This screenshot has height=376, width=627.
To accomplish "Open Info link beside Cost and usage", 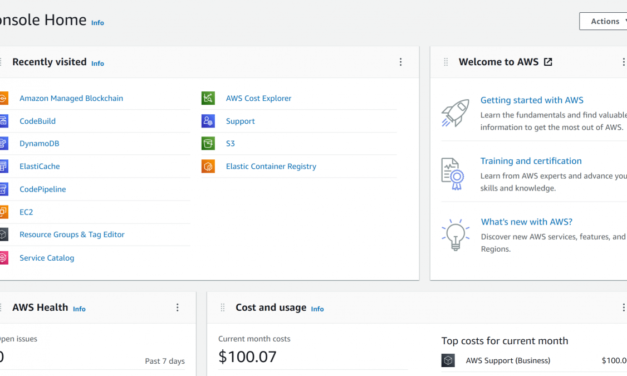I will click(x=317, y=309).
